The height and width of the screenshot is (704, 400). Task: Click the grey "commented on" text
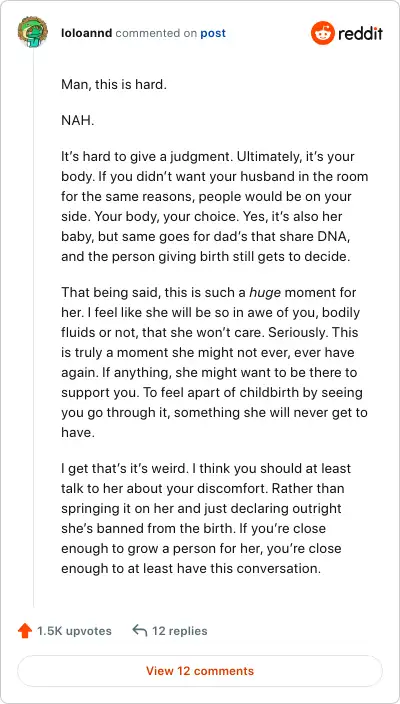pos(156,34)
